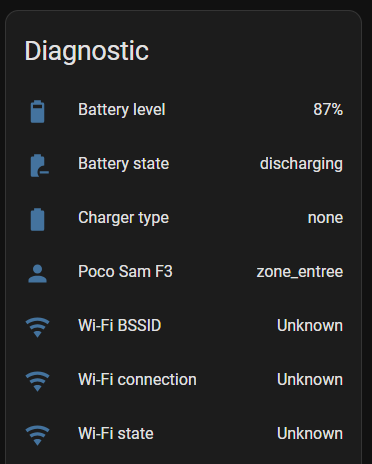
Task: Open the Battery level entity row
Action: coord(184,110)
